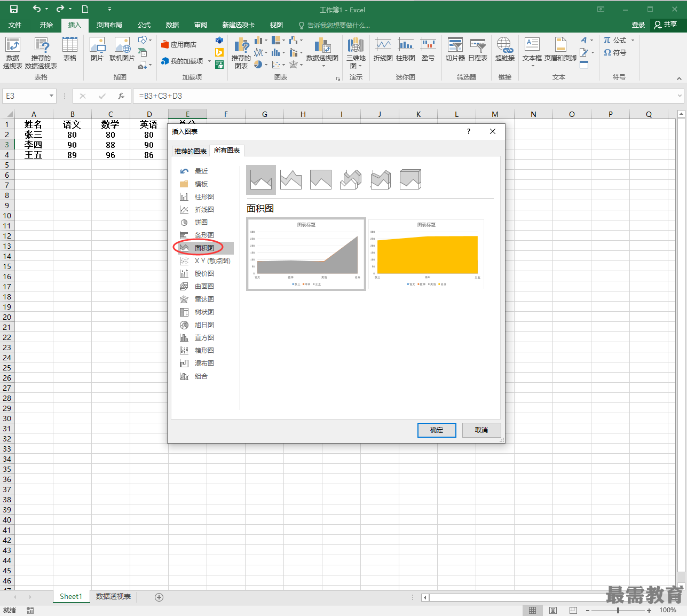Choose Radar (雷达图) chart category
The image size is (687, 616).
pos(204,299)
